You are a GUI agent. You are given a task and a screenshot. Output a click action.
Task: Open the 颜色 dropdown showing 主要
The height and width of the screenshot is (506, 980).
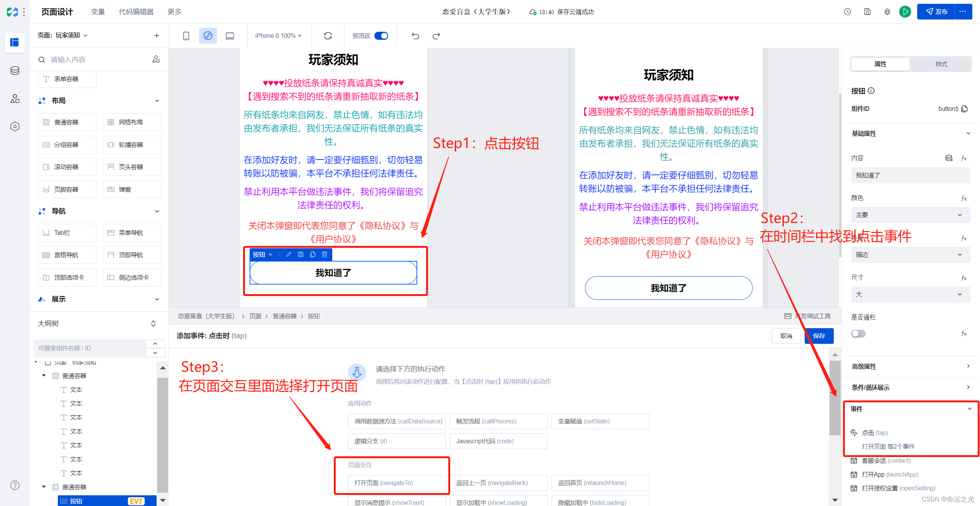[x=910, y=215]
